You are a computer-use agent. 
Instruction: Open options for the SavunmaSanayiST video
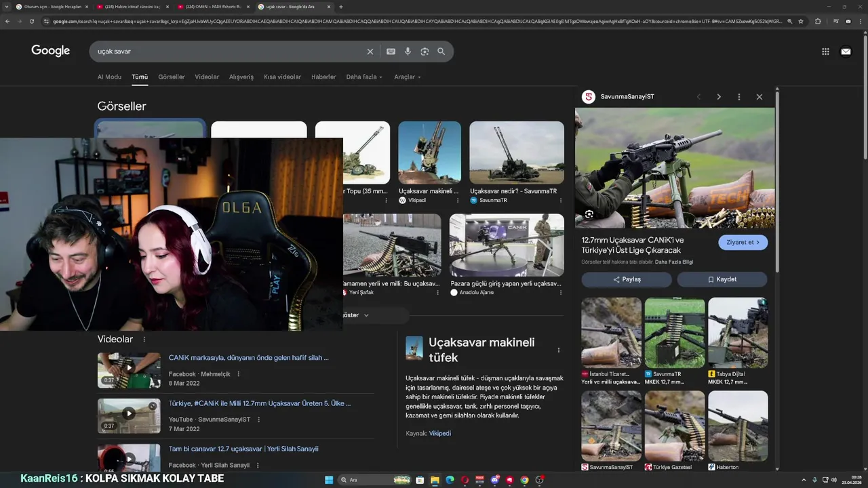click(258, 420)
